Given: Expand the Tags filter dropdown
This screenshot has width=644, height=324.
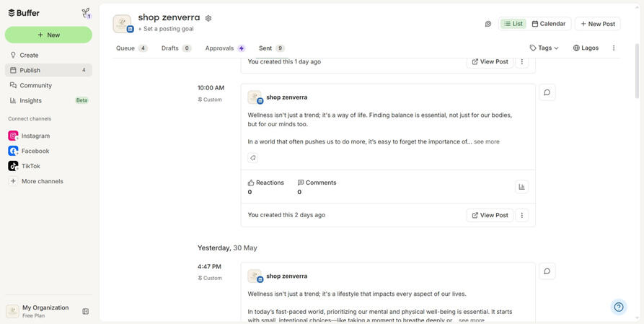Looking at the screenshot, I should [544, 48].
